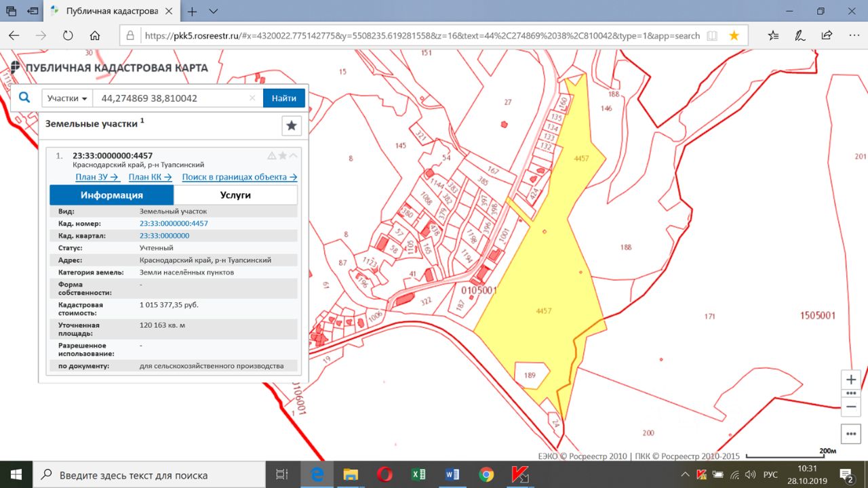Refresh the page
Viewport: 868px width, 488px height.
(x=68, y=36)
